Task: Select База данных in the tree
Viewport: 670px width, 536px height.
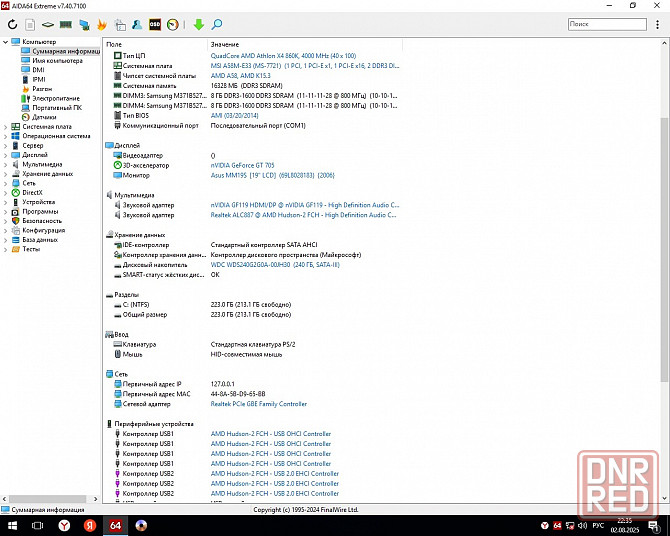Action: pyautogui.click(x=35, y=239)
